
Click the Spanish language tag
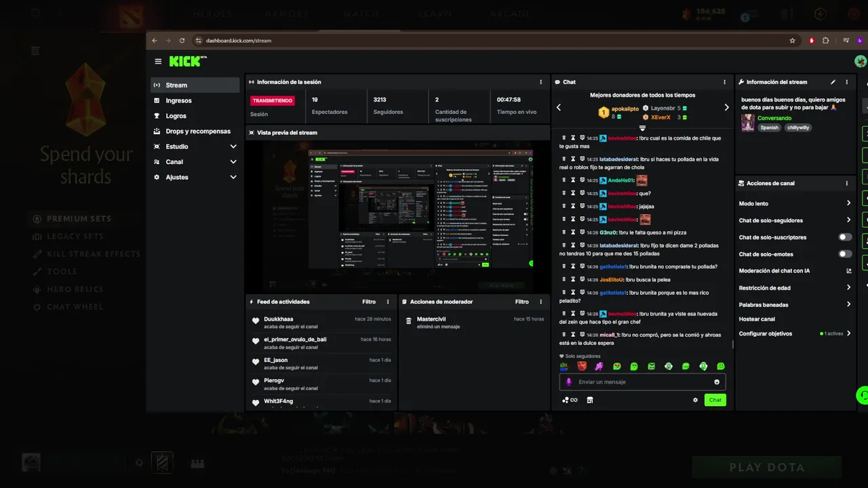point(770,127)
